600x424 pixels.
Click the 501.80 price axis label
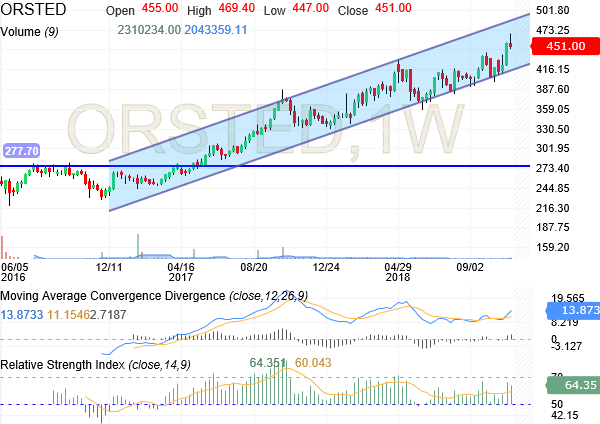coord(553,10)
